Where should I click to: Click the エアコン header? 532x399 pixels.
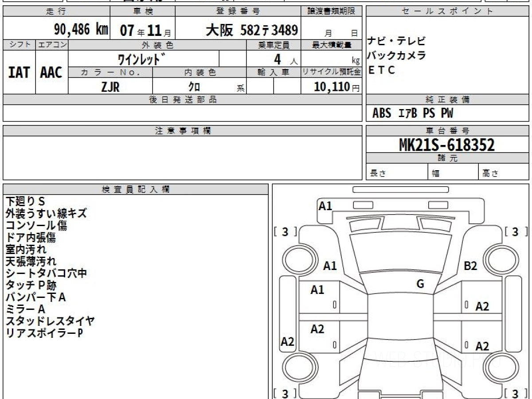pyautogui.click(x=52, y=45)
